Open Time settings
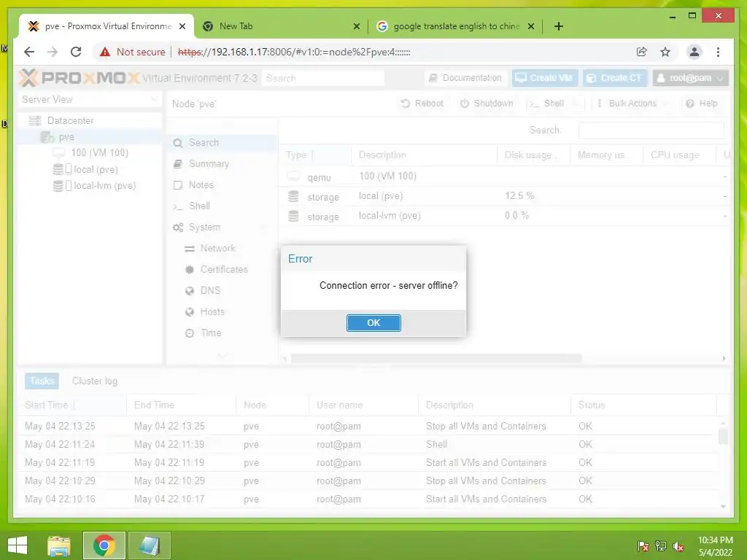The image size is (747, 560). click(222, 332)
